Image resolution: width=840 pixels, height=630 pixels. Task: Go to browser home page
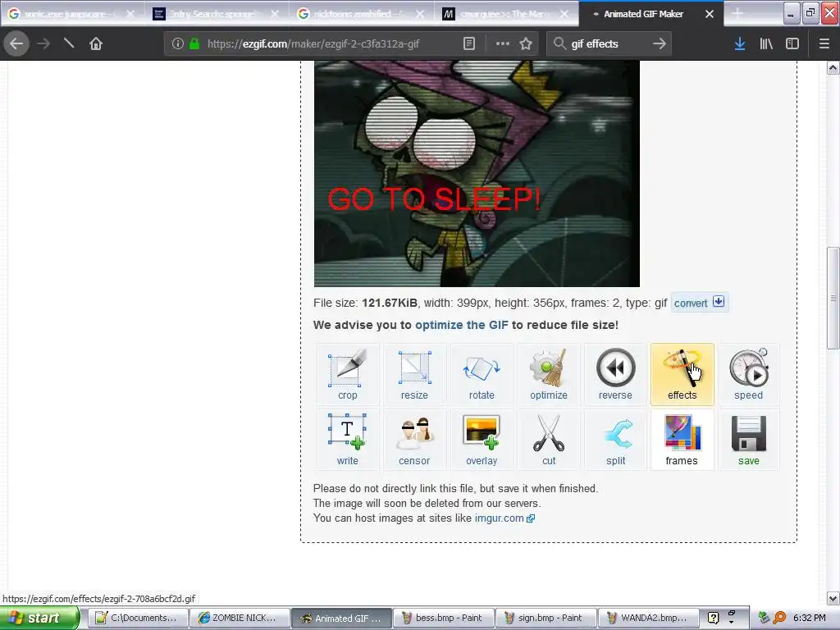[x=96, y=43]
